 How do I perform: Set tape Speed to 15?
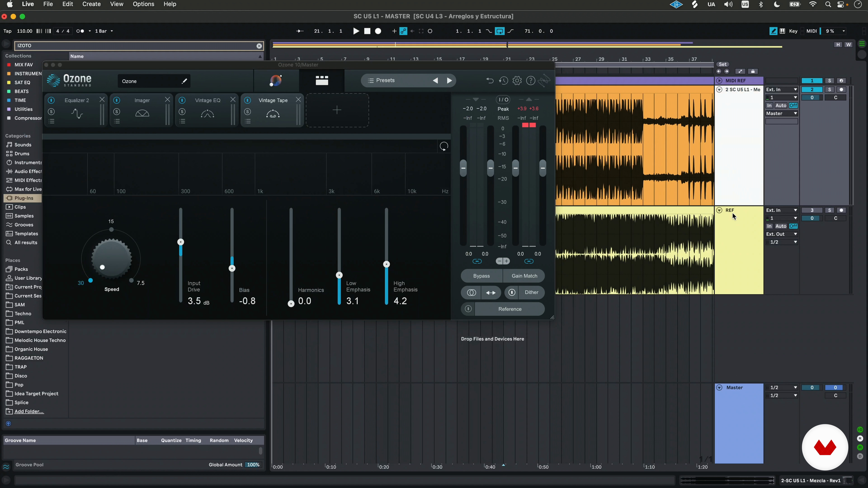(x=111, y=229)
